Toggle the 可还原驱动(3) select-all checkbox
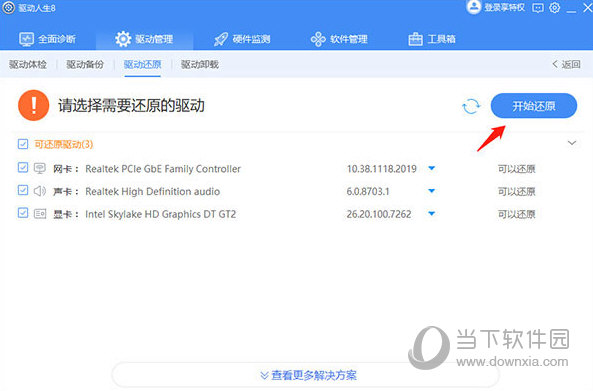The image size is (593, 391). click(x=23, y=144)
